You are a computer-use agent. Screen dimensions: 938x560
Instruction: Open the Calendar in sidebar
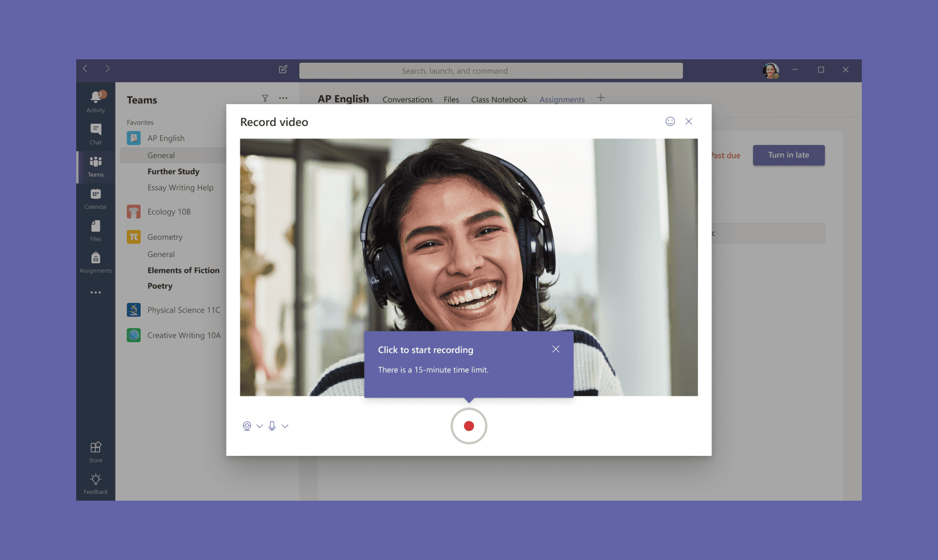(x=96, y=198)
